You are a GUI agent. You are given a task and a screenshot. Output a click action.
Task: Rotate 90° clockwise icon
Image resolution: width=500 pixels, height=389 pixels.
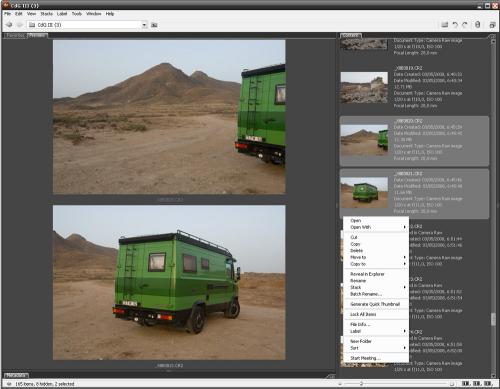[465, 25]
